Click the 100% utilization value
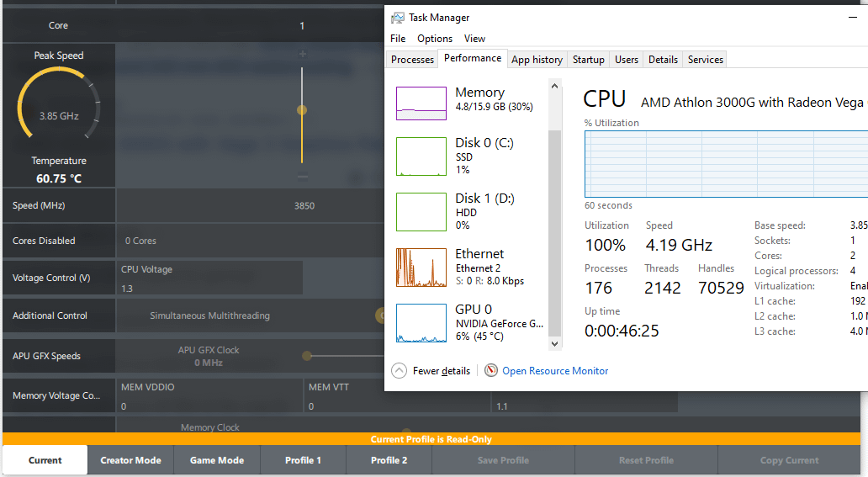This screenshot has height=477, width=868. tap(605, 245)
